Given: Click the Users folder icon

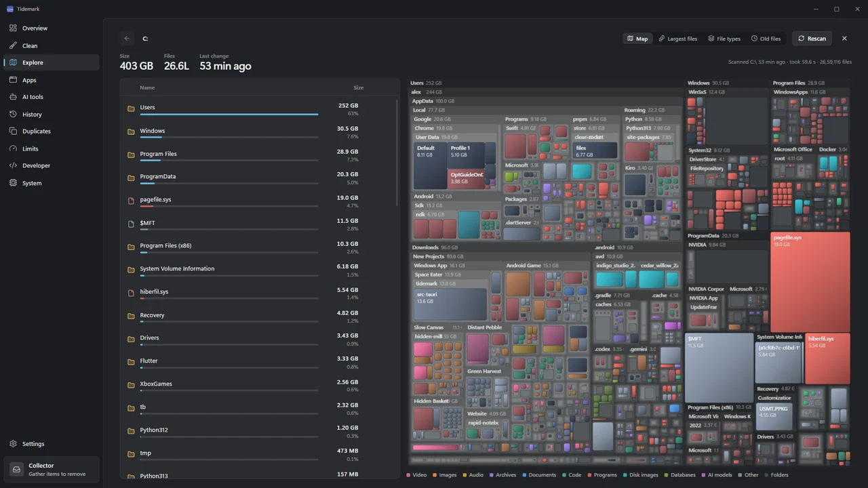Looking at the screenshot, I should tap(132, 108).
